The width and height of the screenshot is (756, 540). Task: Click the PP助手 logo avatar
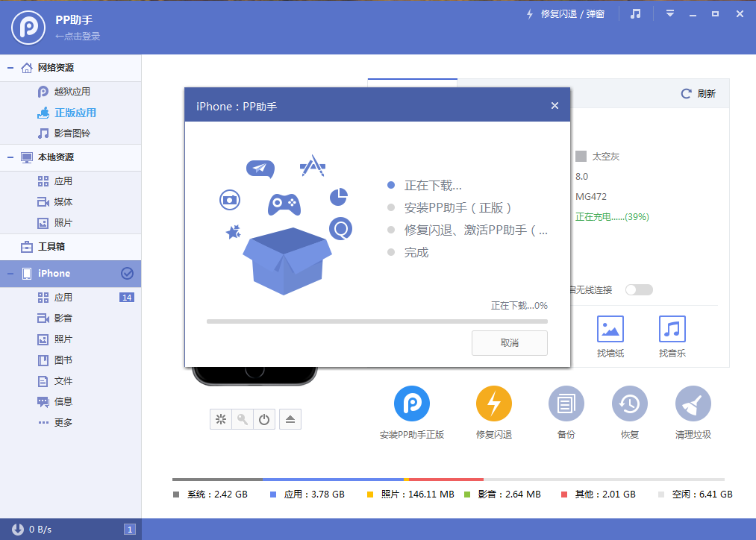point(28,28)
